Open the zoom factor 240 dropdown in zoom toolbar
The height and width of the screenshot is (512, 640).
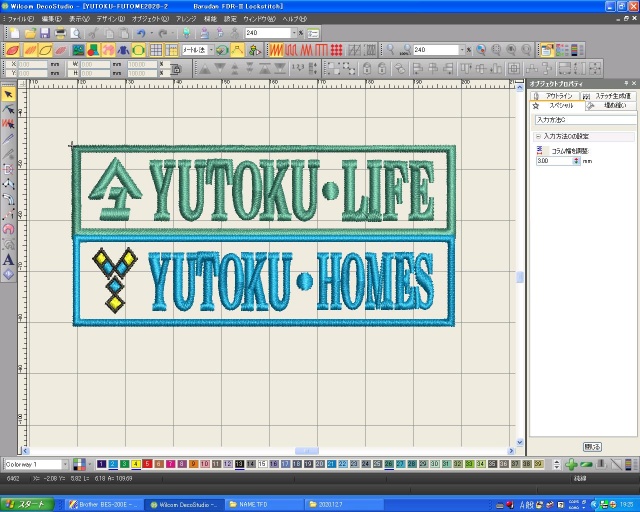pyautogui.click(x=462, y=50)
